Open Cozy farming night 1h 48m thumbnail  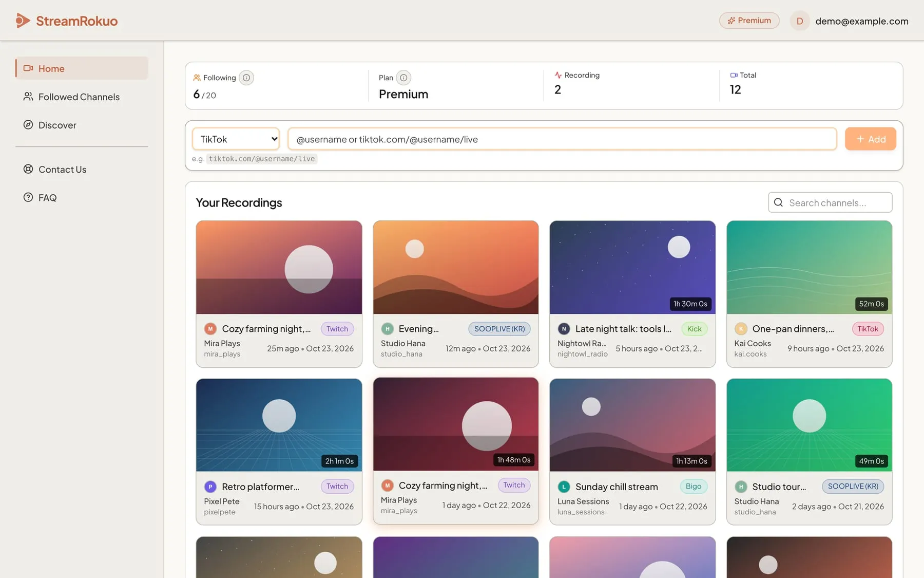pyautogui.click(x=455, y=424)
